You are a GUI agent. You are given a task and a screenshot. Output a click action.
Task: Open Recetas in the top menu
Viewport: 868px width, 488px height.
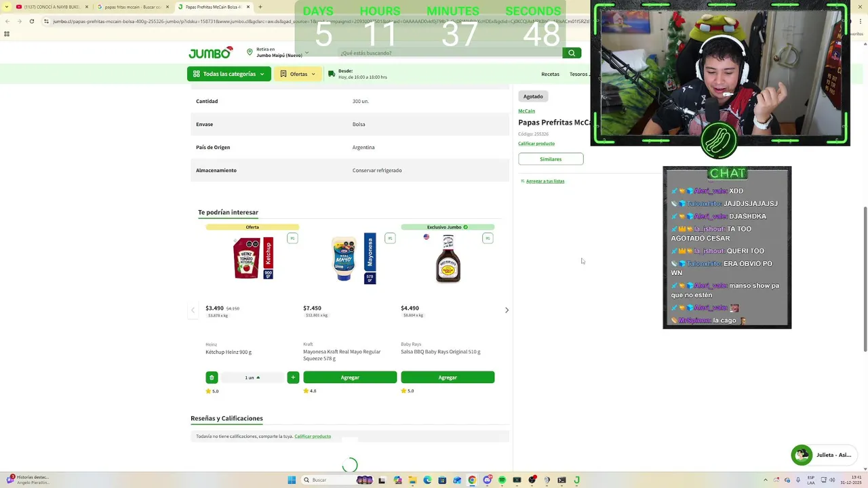[550, 74]
